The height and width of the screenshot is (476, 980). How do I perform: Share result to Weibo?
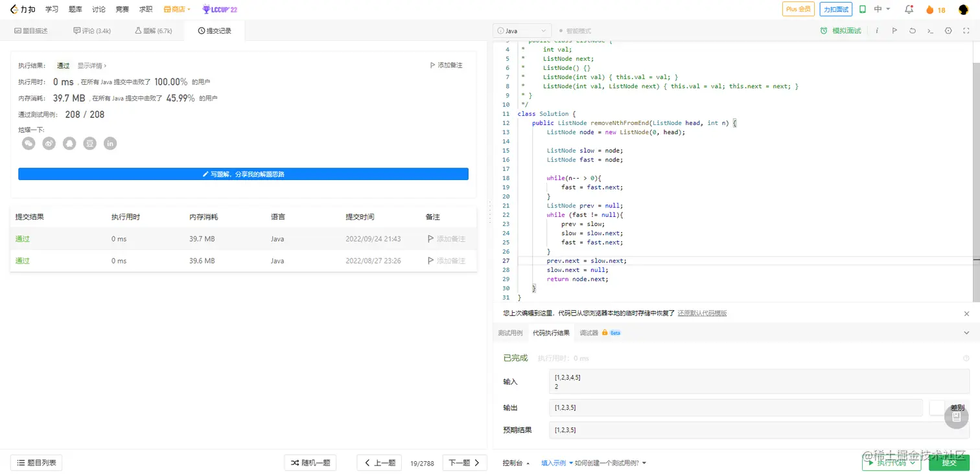pyautogui.click(x=49, y=143)
